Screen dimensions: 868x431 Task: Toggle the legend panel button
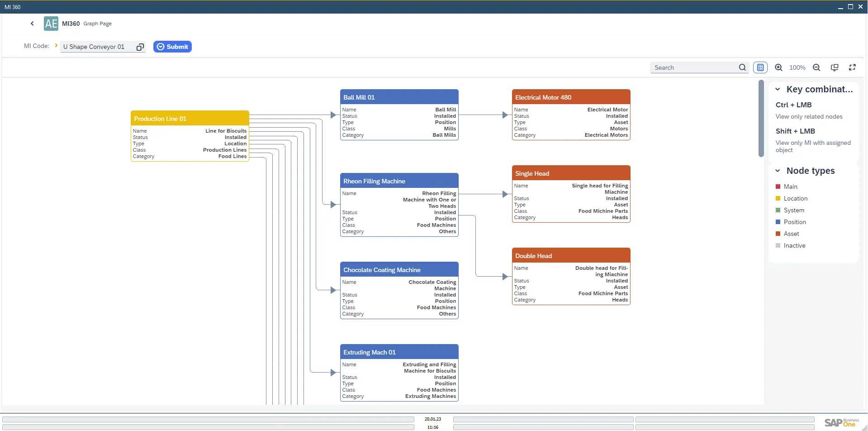click(760, 67)
